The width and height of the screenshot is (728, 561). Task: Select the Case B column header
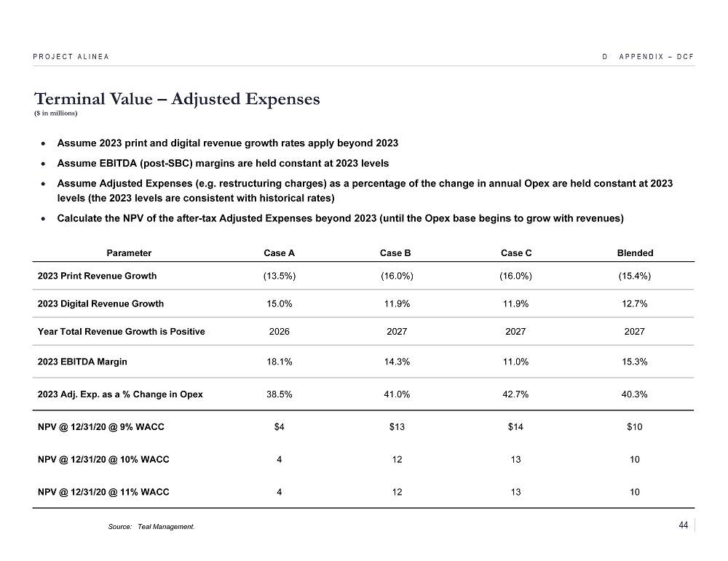(x=396, y=253)
